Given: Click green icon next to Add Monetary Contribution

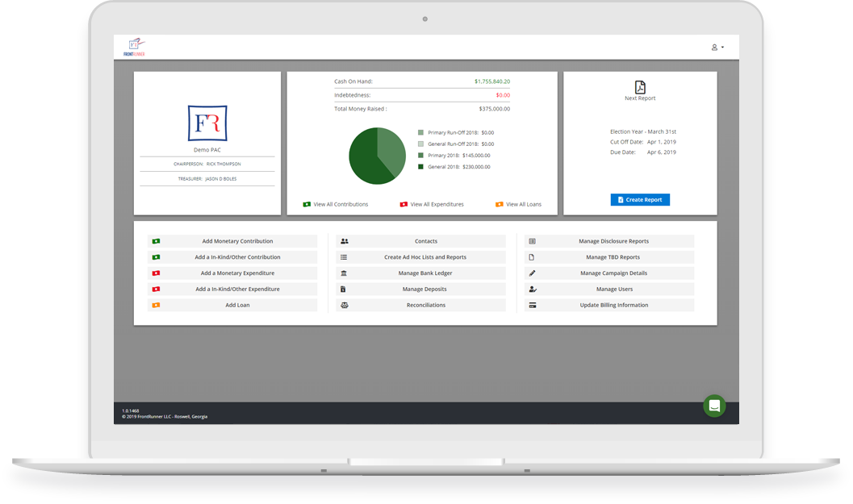Looking at the screenshot, I should [156, 241].
